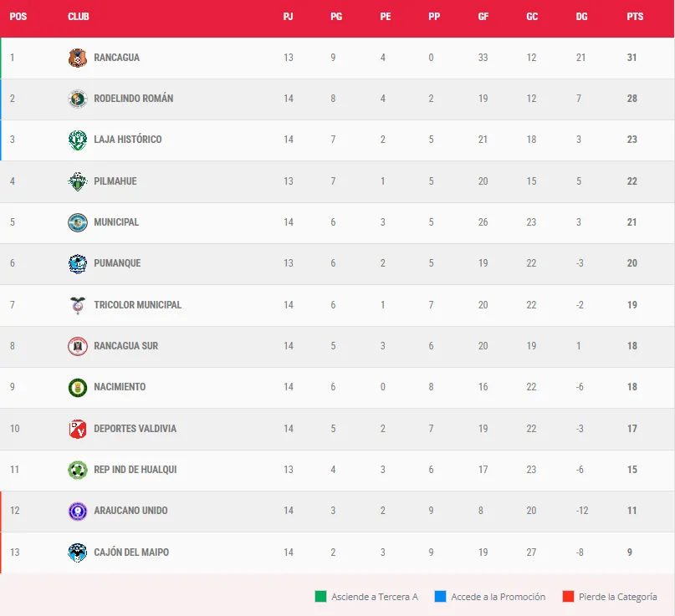Click the Araucano Unido crest icon
675x616 pixels.
click(77, 511)
